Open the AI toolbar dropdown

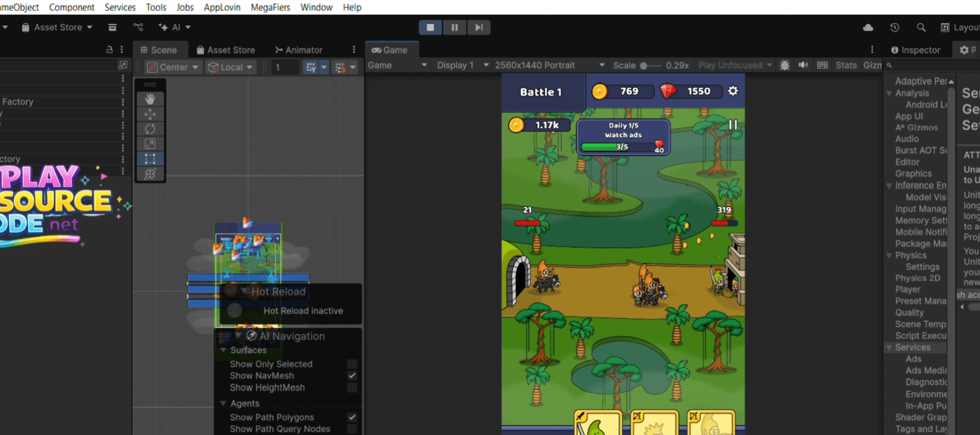pyautogui.click(x=175, y=27)
